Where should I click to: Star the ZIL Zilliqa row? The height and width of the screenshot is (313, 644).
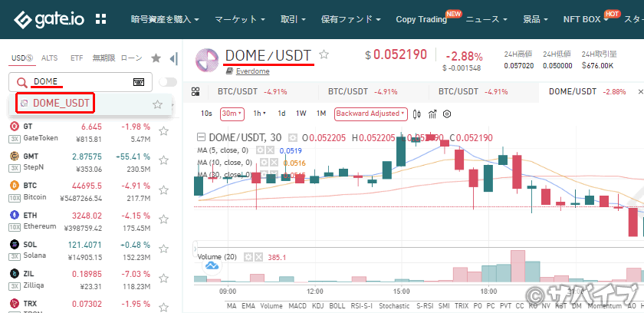(163, 278)
